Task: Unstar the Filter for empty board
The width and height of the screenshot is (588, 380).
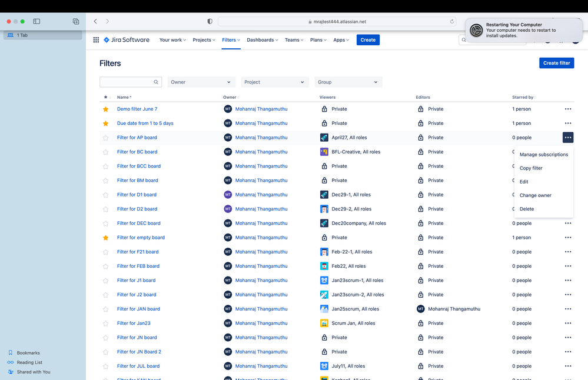Action: click(x=105, y=237)
